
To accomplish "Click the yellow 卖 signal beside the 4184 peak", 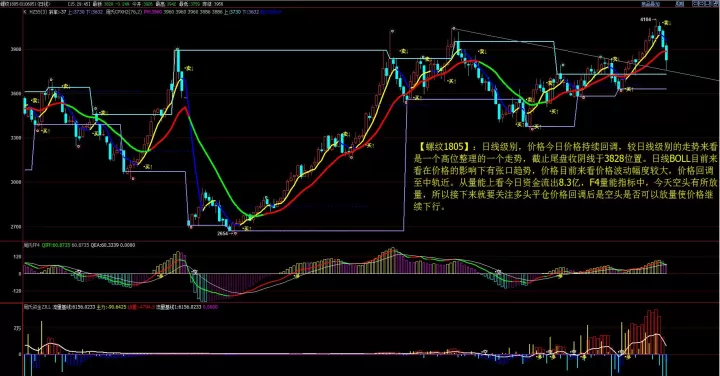I will 667,22.
